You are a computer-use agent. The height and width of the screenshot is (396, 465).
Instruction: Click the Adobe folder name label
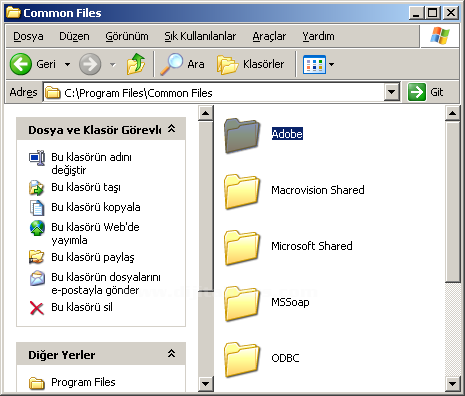point(287,134)
